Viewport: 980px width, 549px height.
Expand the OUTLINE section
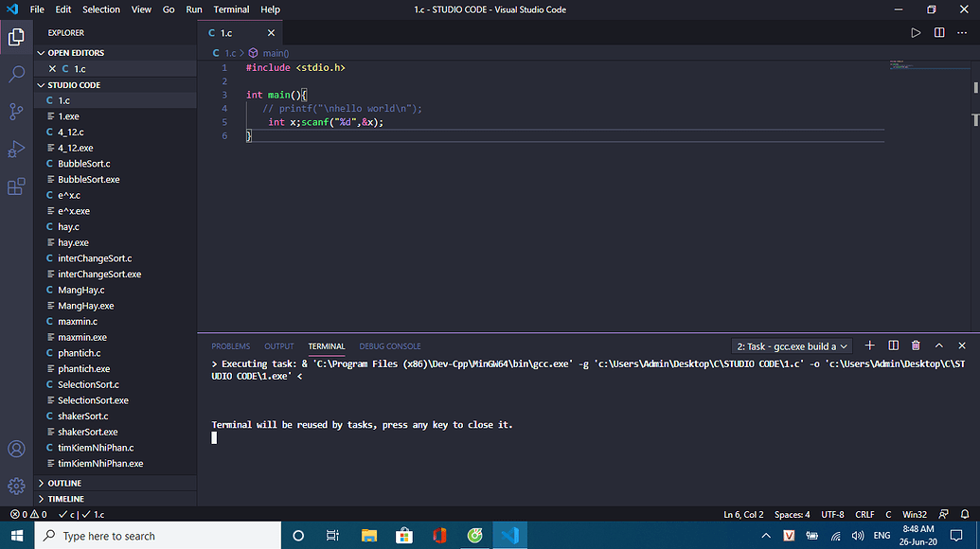pyautogui.click(x=64, y=483)
